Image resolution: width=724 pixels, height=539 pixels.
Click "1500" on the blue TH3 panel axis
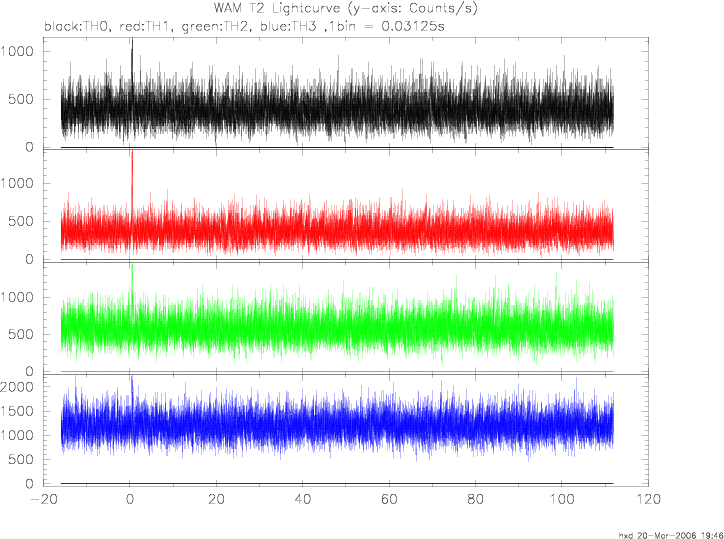tap(18, 411)
